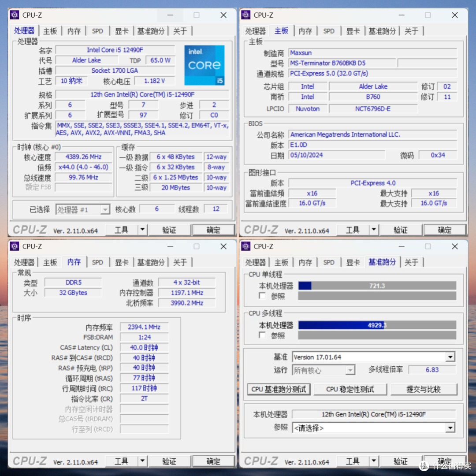Switch to 处理器 tab in mainboard window

[x=255, y=31]
